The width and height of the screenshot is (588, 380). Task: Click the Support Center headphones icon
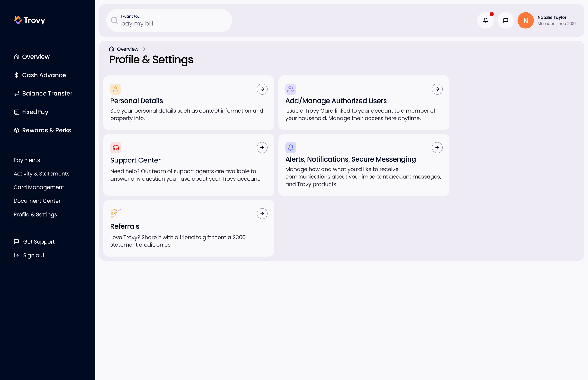pyautogui.click(x=116, y=148)
